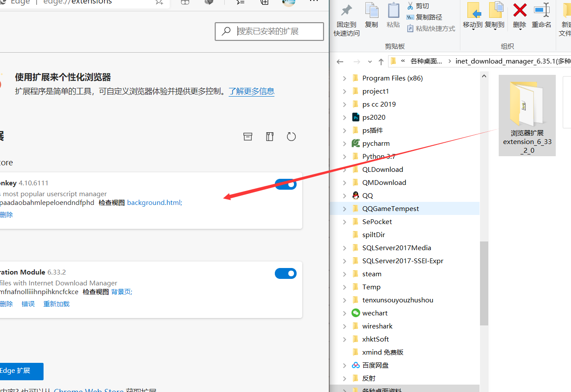Select the 浏览器扩展 extension_6_33_2_0 folder

coord(527,115)
